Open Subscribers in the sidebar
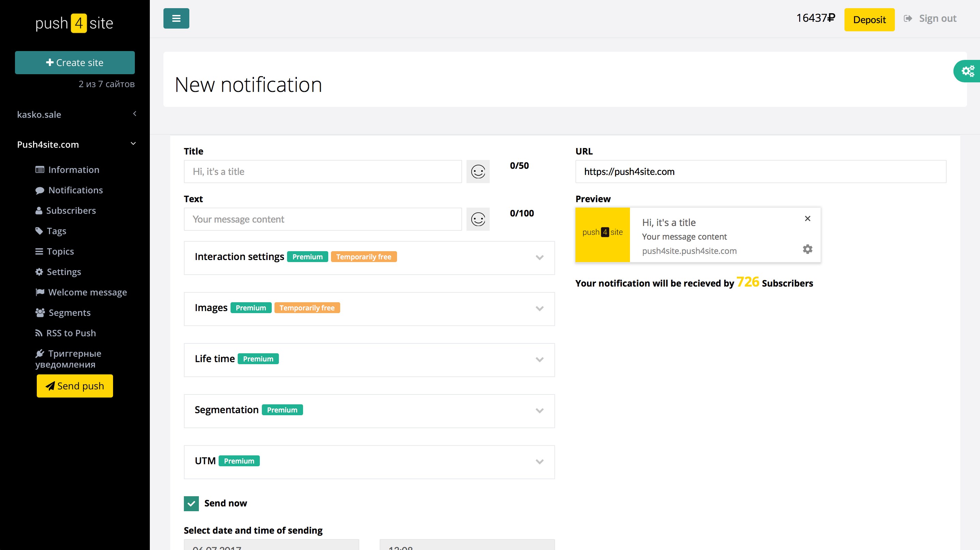The width and height of the screenshot is (980, 550). (71, 210)
